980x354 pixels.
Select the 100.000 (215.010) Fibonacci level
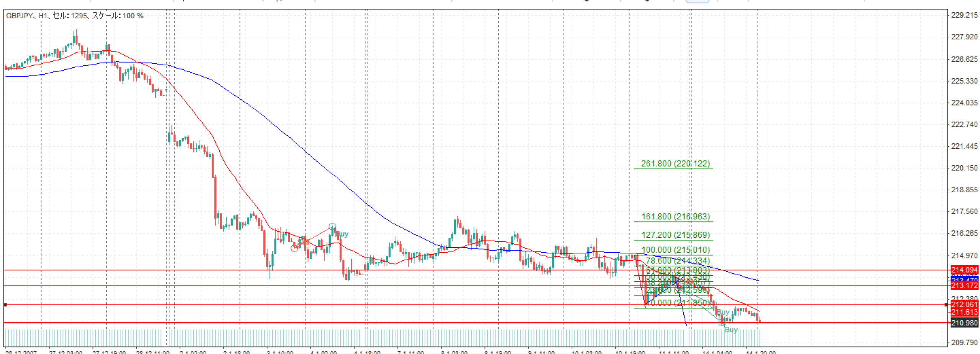coord(675,250)
